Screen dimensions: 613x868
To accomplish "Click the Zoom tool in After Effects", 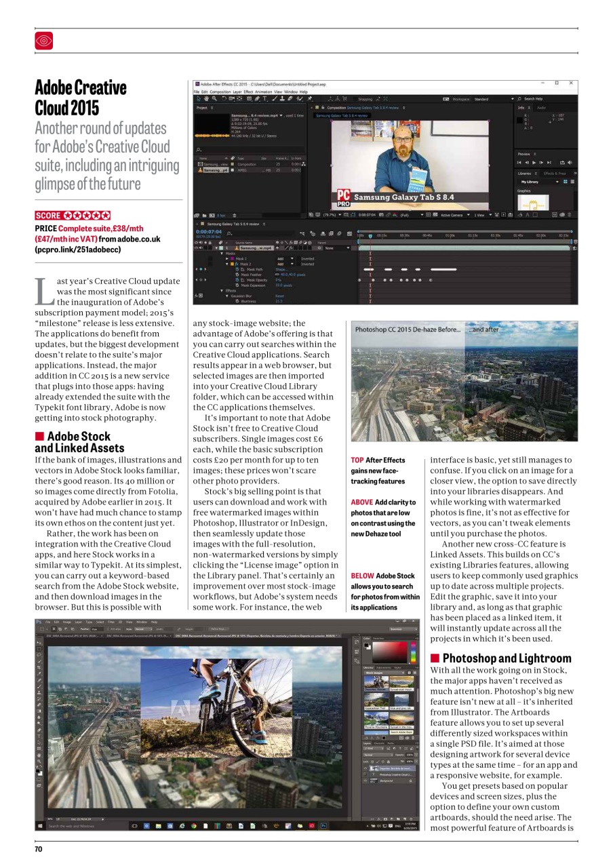I will (x=214, y=99).
